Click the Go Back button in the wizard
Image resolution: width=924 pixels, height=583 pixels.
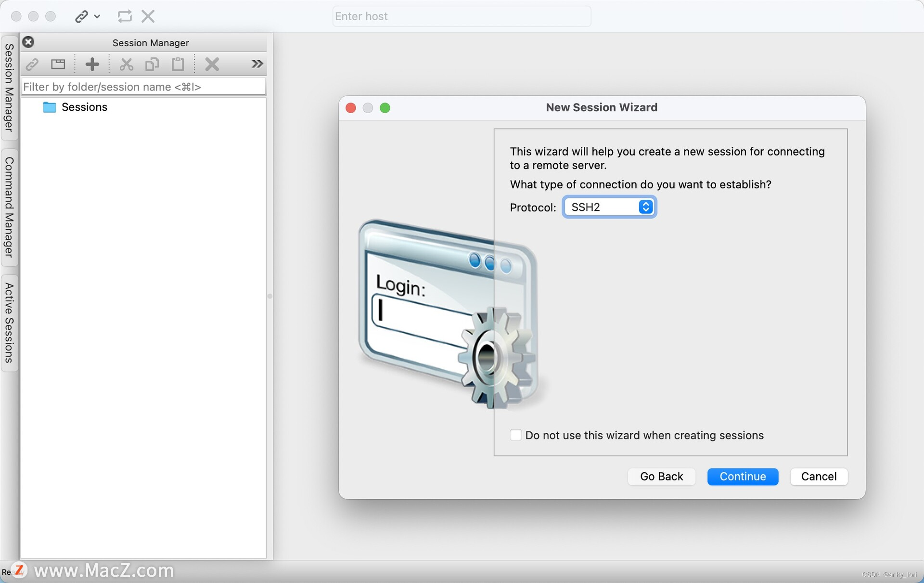pos(661,477)
